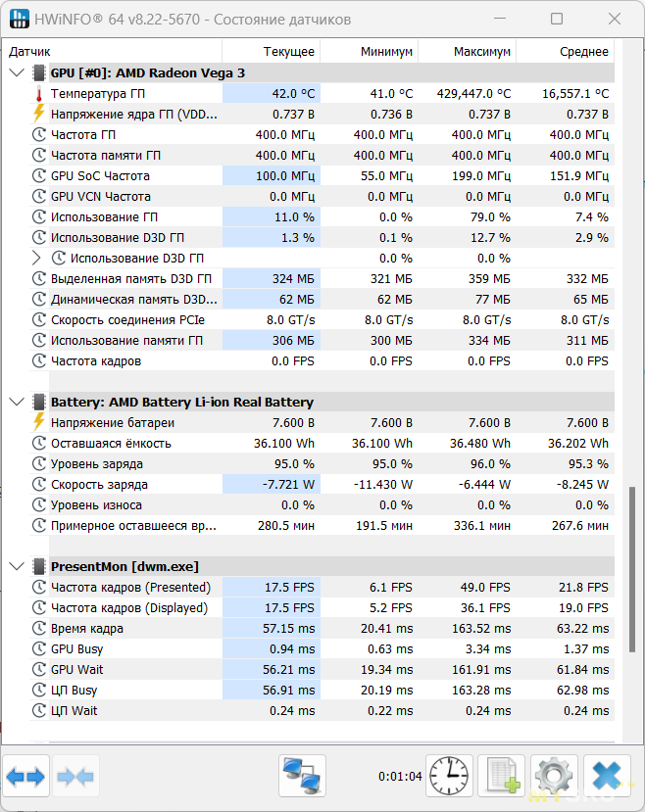Click clock icon of Уровень заряда row
The height and width of the screenshot is (812, 645).
pyautogui.click(x=39, y=463)
